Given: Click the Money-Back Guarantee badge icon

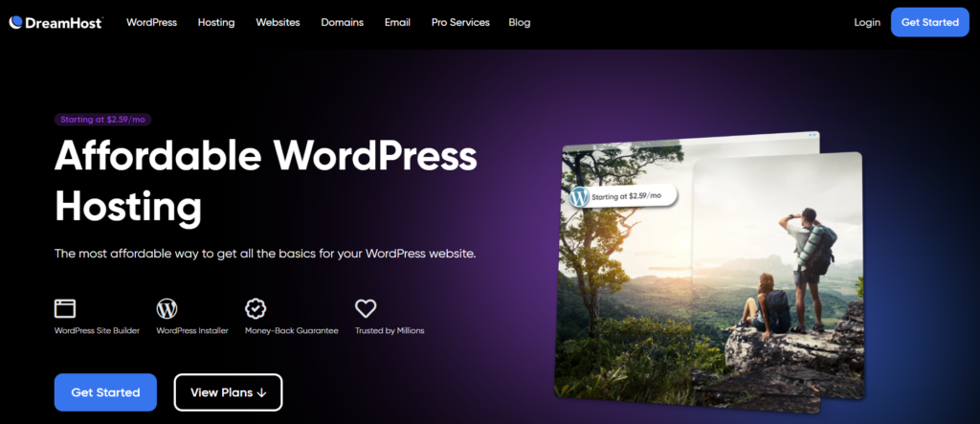Looking at the screenshot, I should point(256,308).
